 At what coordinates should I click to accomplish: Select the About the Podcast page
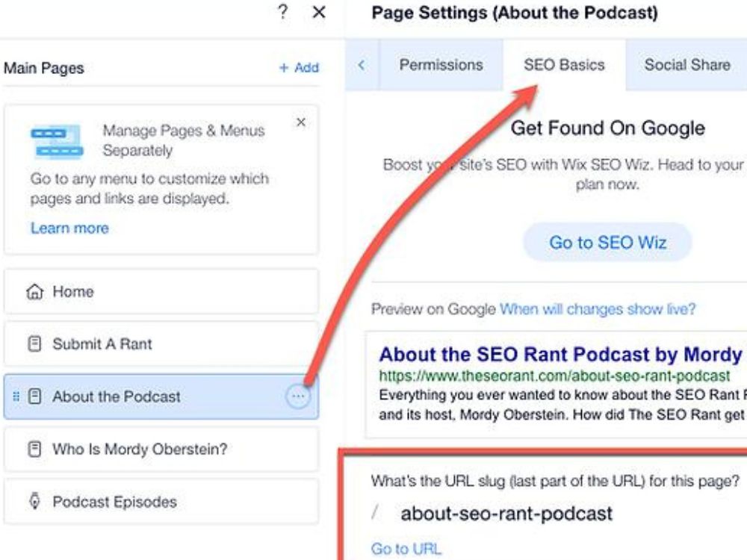[161, 396]
